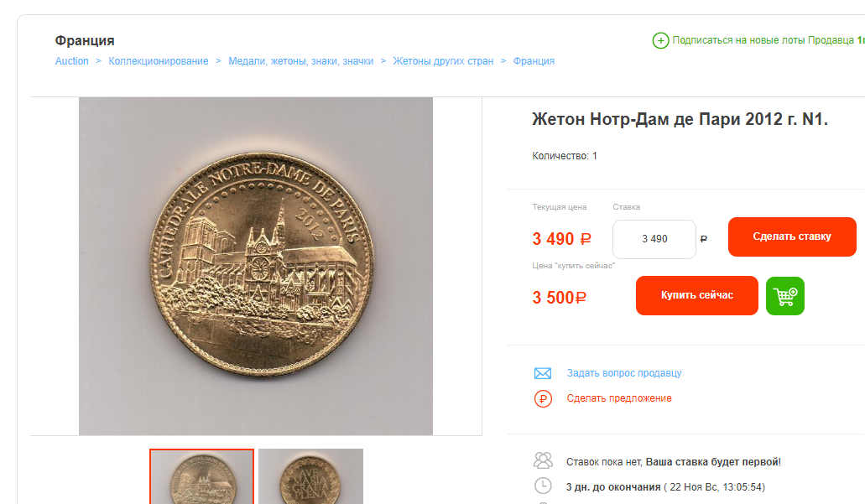Click the bidders group icon
The image size is (865, 504).
(543, 460)
